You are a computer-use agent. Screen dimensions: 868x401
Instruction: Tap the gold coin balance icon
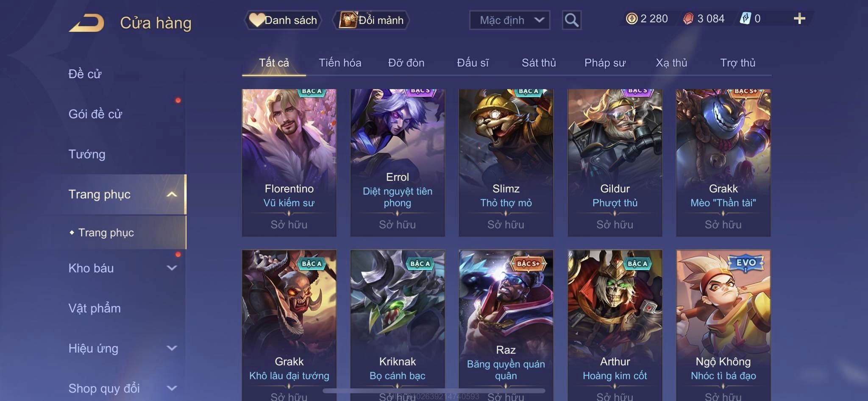pos(632,19)
